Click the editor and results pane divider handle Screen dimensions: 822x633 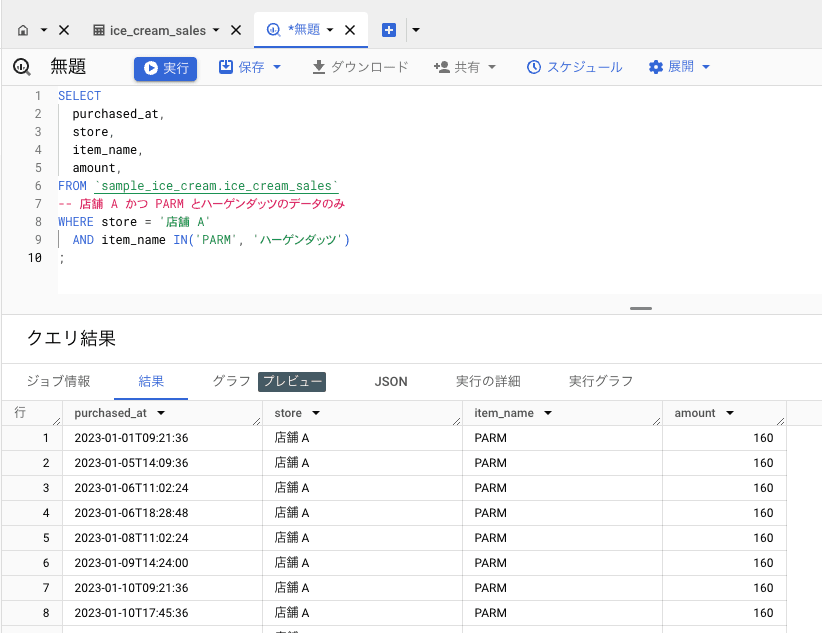tap(641, 308)
